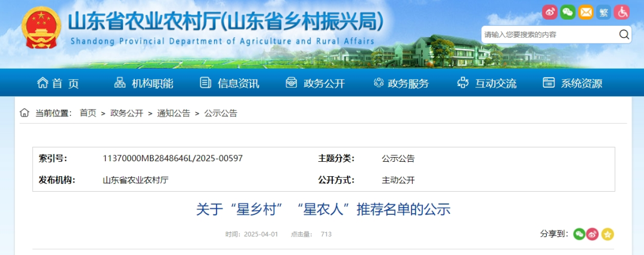
Task: Click the national emblem logo
Action: coord(41,27)
